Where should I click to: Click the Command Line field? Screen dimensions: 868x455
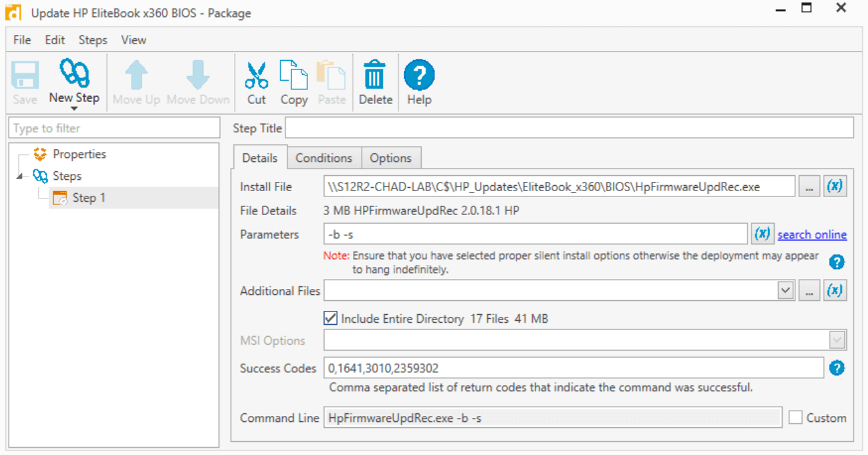tap(553, 418)
